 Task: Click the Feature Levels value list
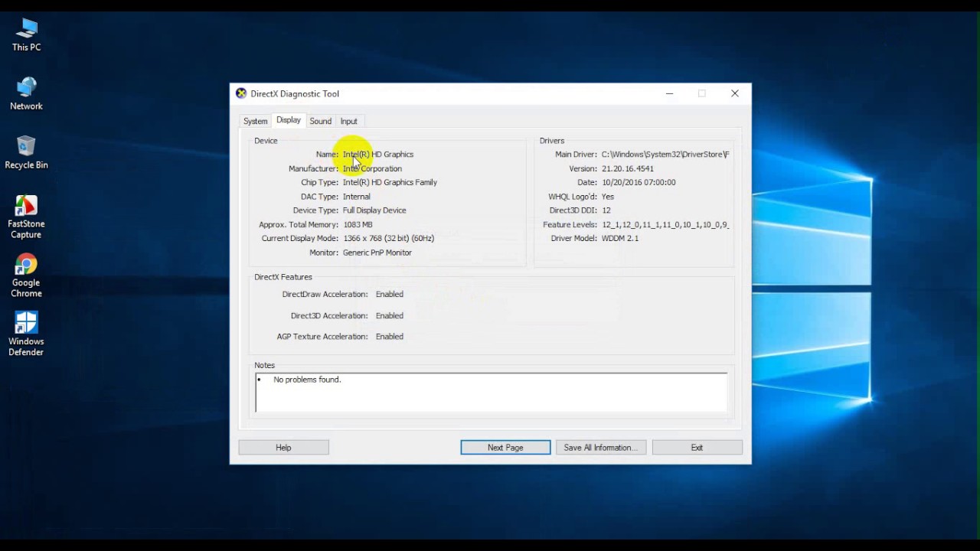(665, 225)
